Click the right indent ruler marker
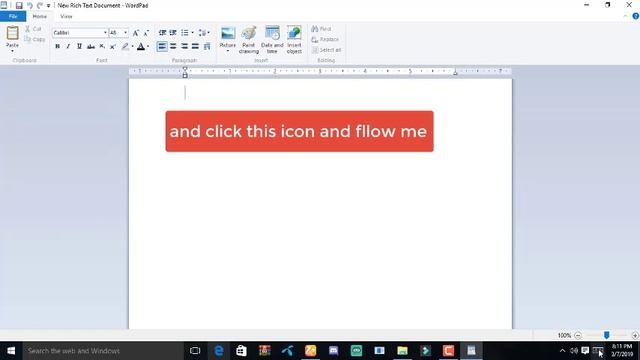The image size is (640, 360). 456,73
